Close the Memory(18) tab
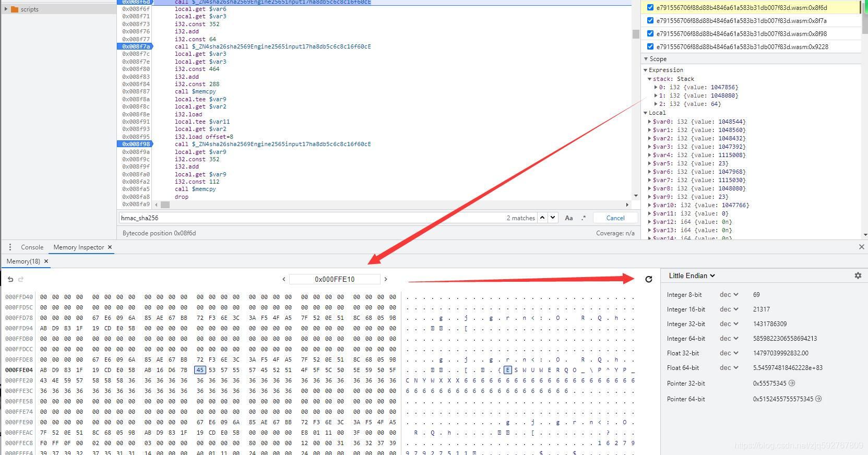 point(46,261)
